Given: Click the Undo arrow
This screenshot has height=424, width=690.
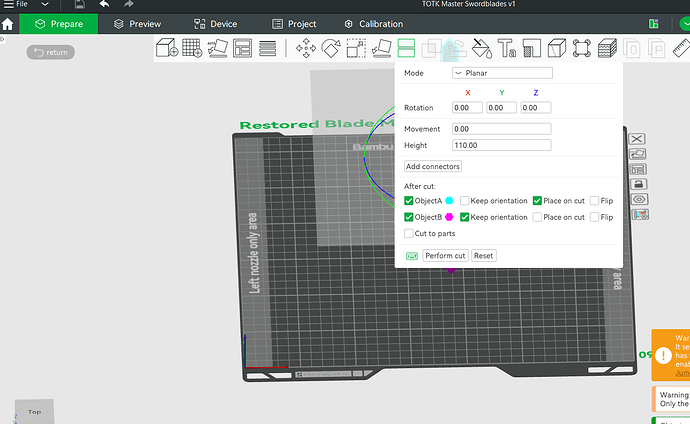Looking at the screenshot, I should click(104, 4).
